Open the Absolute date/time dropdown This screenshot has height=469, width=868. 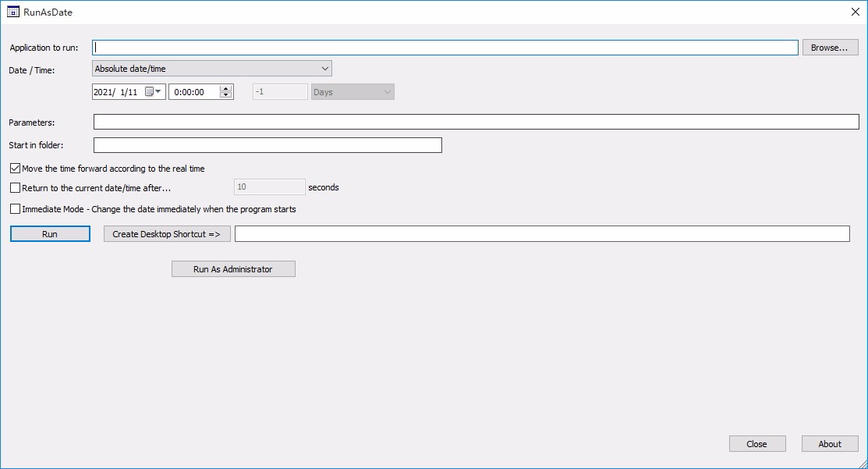pyautogui.click(x=211, y=68)
